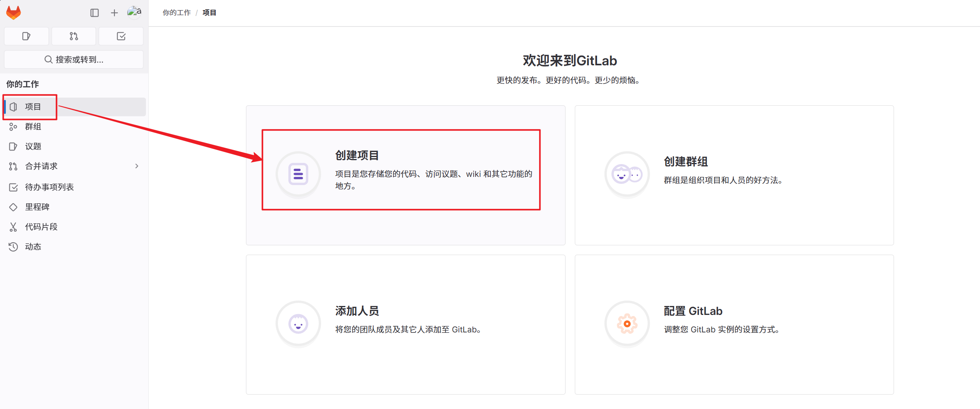Click the 动态 history clock icon
This screenshot has height=409, width=980.
click(x=13, y=247)
